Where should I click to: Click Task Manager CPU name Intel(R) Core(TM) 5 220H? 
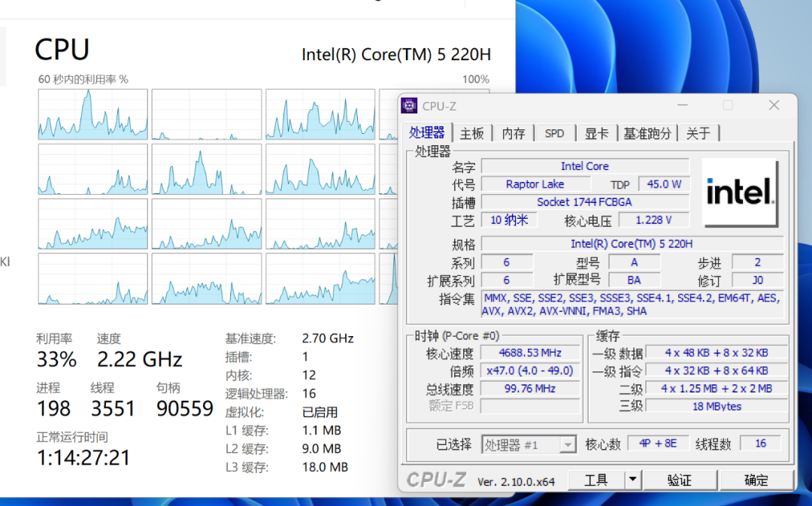point(396,54)
